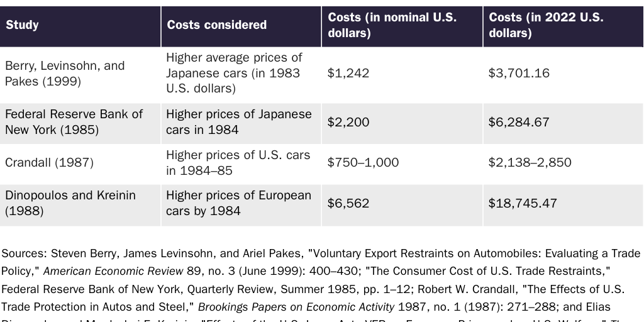Viewport: 644px width, 322px height.
Task: Click the higher prices of U.S. cars cell
Action: point(238,162)
